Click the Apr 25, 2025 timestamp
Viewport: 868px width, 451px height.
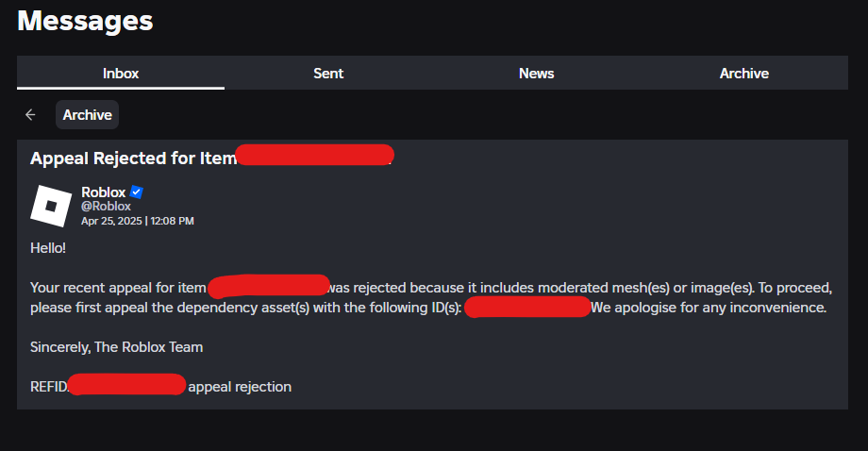[x=137, y=221]
